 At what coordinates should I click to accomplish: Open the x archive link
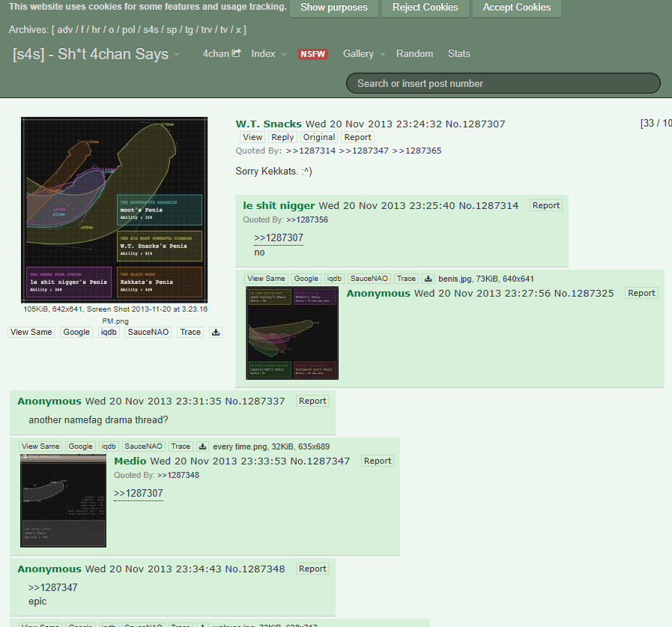pyautogui.click(x=238, y=29)
